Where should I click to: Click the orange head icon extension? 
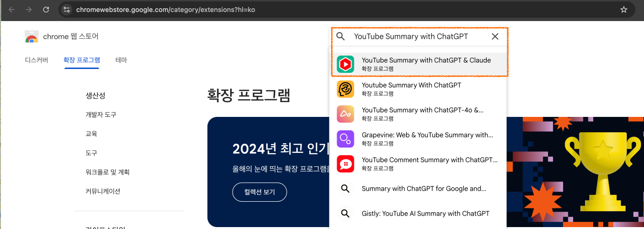click(x=345, y=89)
